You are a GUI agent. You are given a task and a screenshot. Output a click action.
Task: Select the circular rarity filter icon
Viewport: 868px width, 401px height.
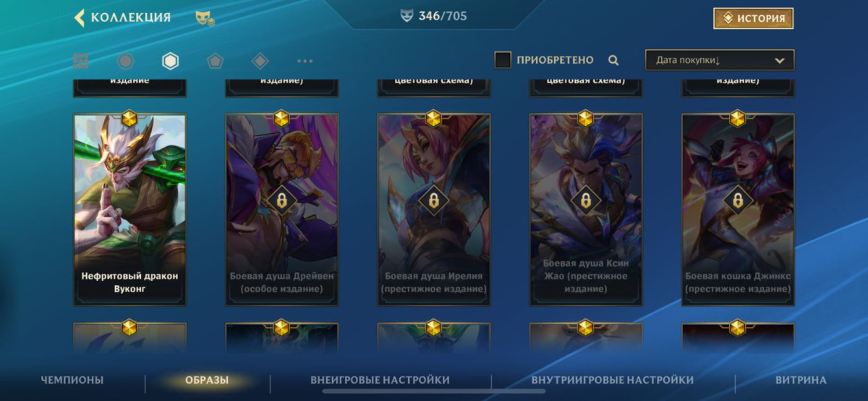[125, 61]
